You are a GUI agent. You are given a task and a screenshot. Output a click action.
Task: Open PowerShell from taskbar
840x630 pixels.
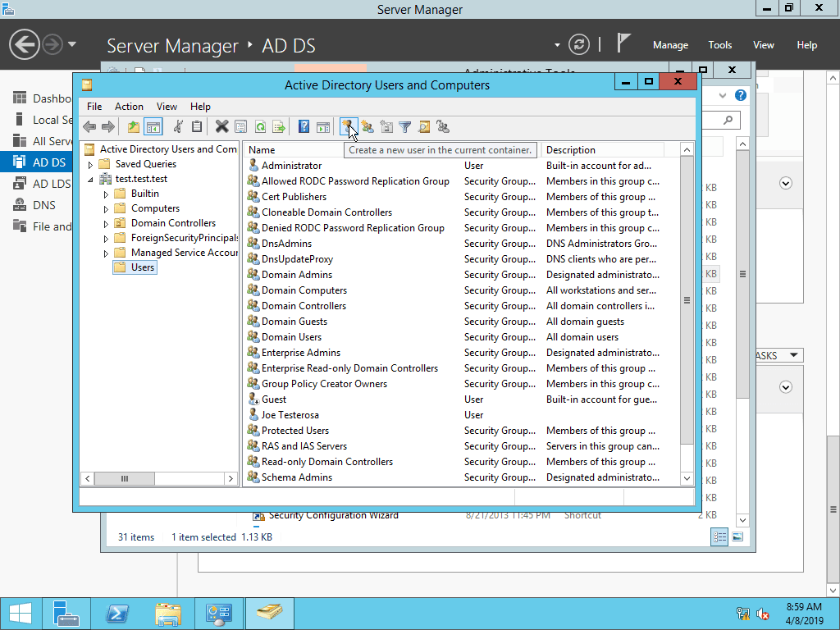point(117,614)
